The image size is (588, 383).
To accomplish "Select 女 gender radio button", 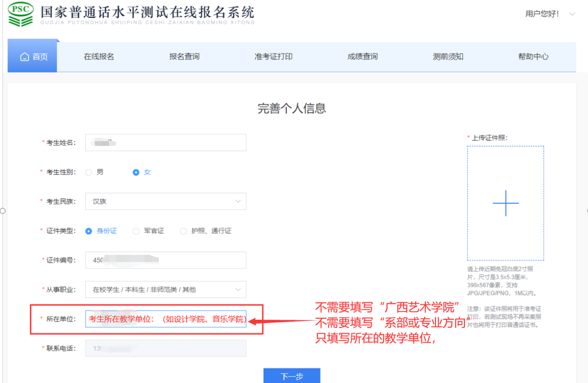I will click(x=136, y=172).
